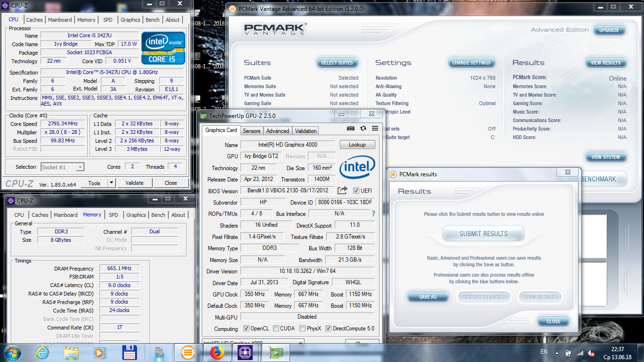
Task: Click the CPU Name field 'Intel Core i5 3427U'
Action: (x=90, y=35)
